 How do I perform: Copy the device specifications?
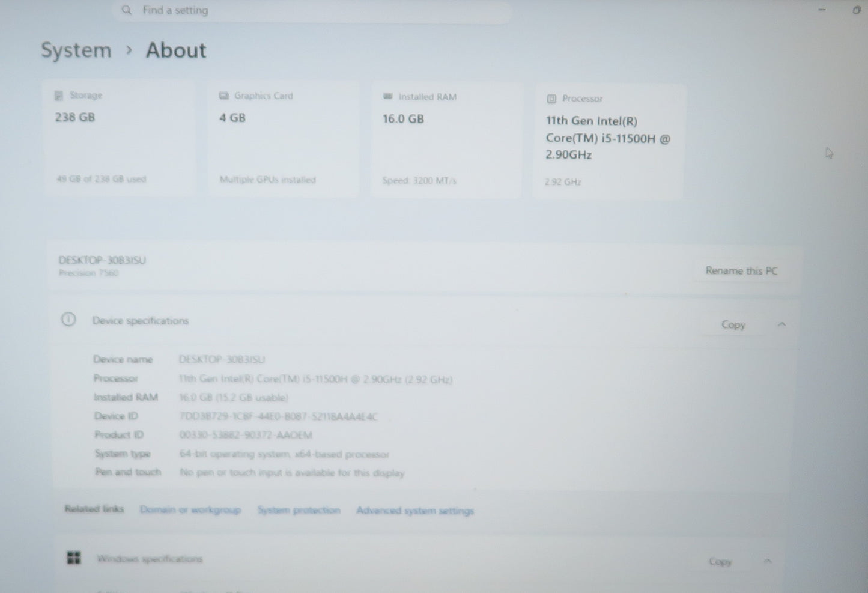tap(733, 324)
